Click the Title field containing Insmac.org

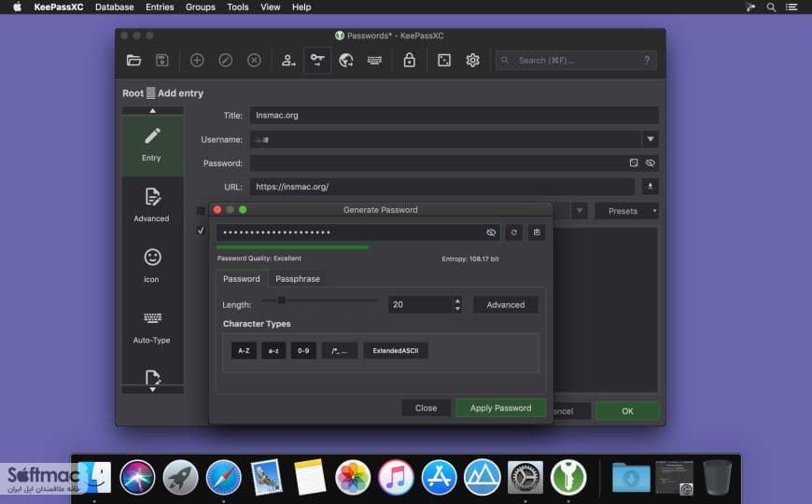click(455, 115)
